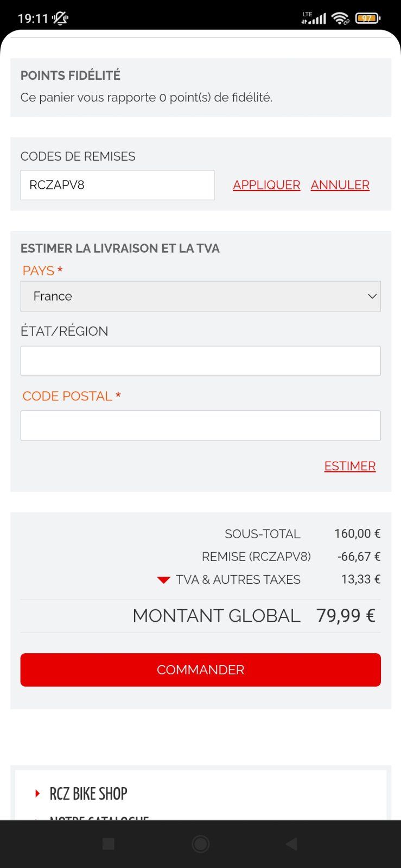The width and height of the screenshot is (401, 868).
Task: Open the Pays country dropdown
Action: [x=200, y=296]
